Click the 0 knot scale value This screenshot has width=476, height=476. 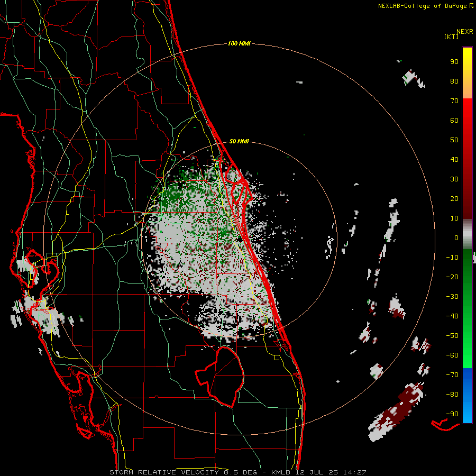456,238
